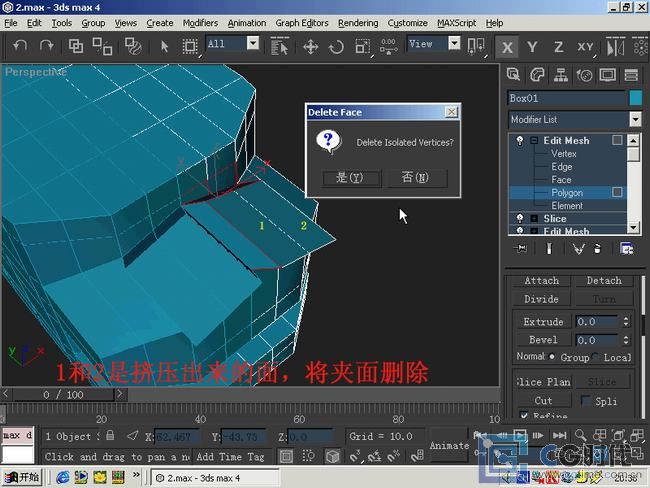The height and width of the screenshot is (488, 650).
Task: Open the Animation menu
Action: click(x=247, y=23)
